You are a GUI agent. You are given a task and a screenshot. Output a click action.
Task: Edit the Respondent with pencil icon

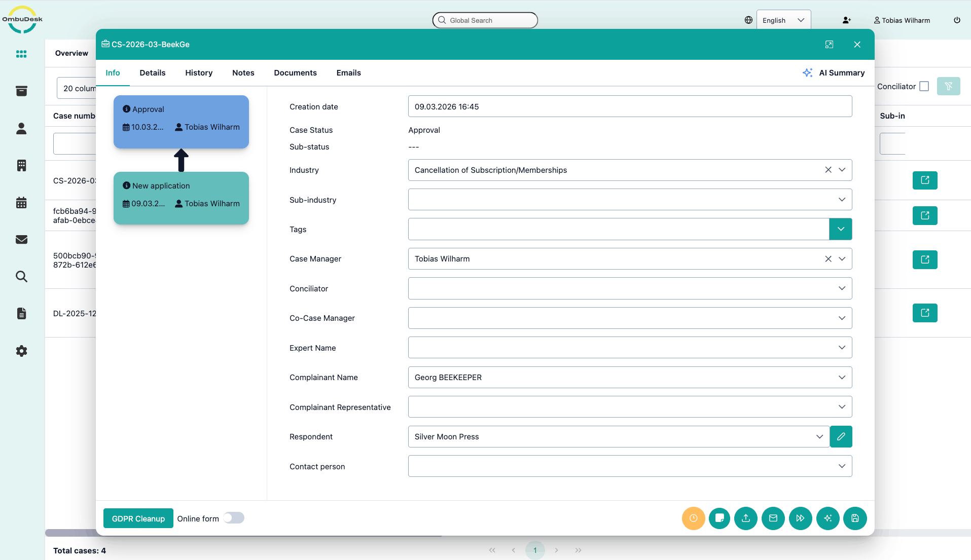pos(841,436)
